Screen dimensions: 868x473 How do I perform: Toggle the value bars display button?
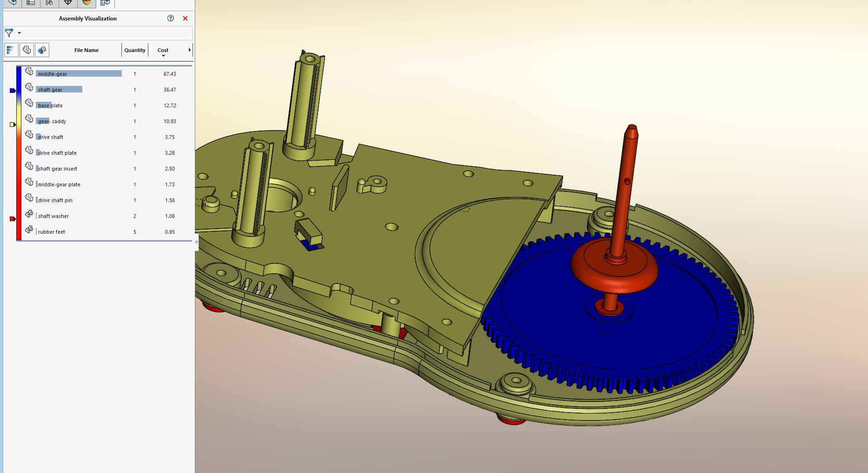[x=11, y=50]
